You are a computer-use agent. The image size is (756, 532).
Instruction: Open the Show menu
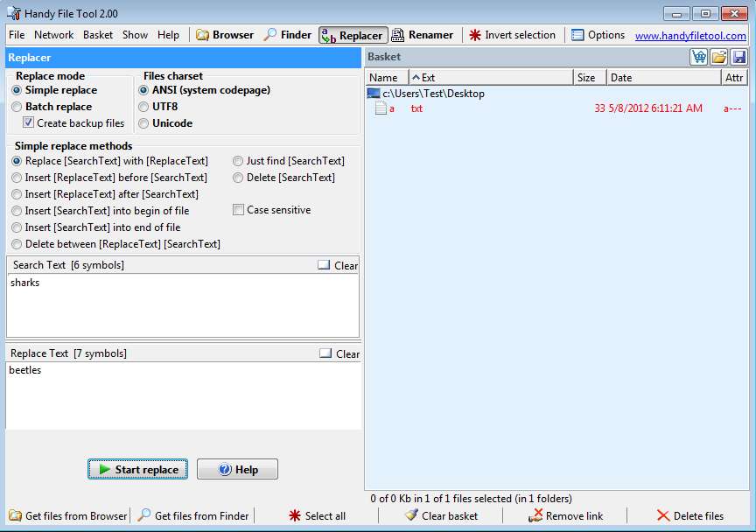pos(135,35)
